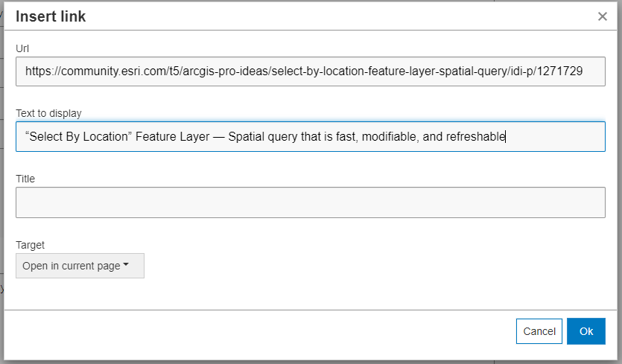Click the caret arrow on Target dropdown
The image size is (622, 364).
tap(126, 266)
